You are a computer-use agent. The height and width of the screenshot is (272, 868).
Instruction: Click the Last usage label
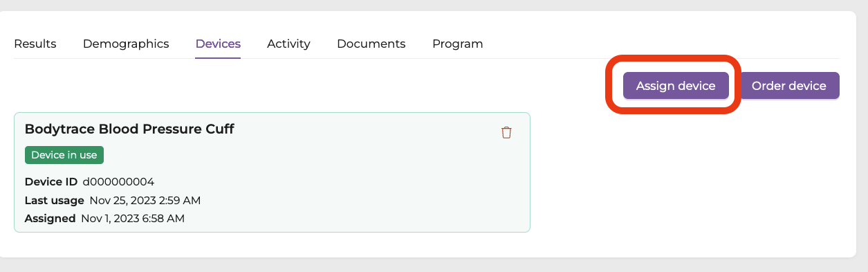point(55,200)
